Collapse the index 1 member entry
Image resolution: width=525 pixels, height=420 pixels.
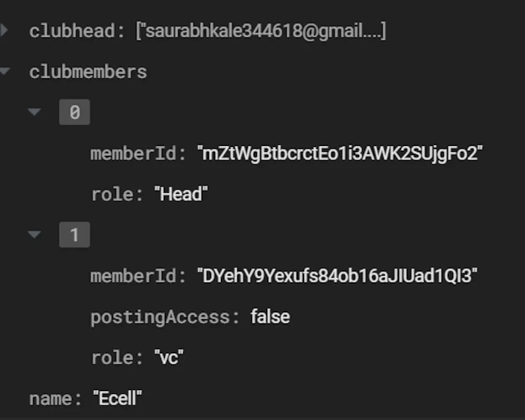pyautogui.click(x=35, y=234)
